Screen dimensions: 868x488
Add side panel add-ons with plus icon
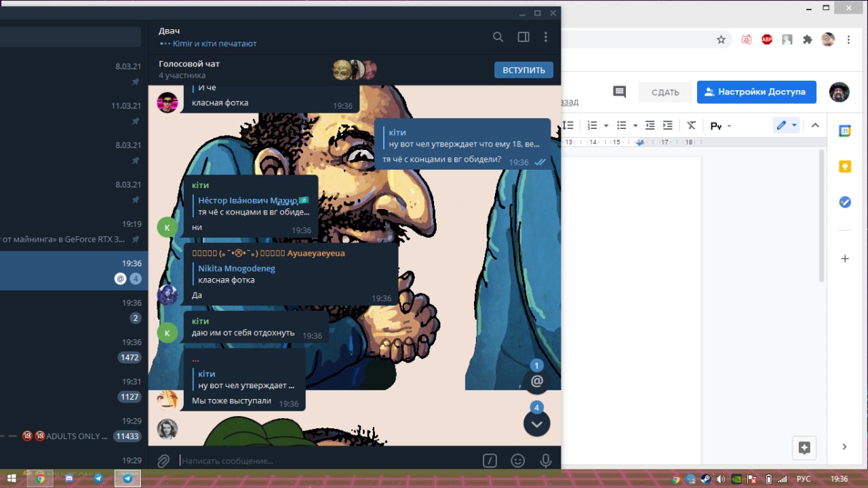coord(845,259)
